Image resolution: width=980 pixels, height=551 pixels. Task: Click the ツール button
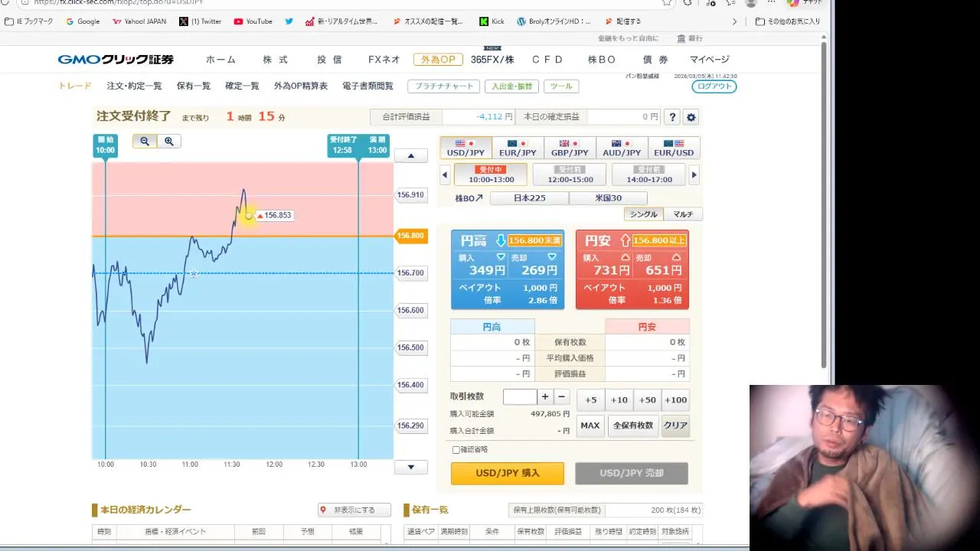point(561,86)
